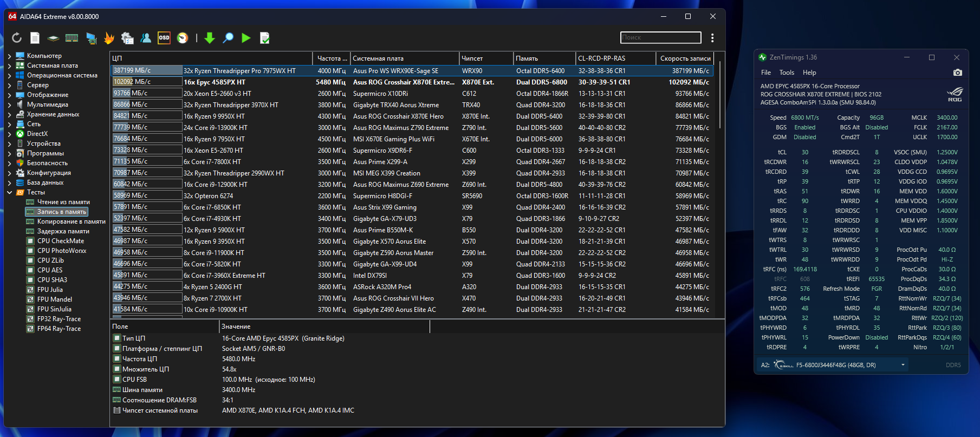Image resolution: width=980 pixels, height=437 pixels.
Task: Expand the Хранение данных tree node
Action: click(x=9, y=114)
